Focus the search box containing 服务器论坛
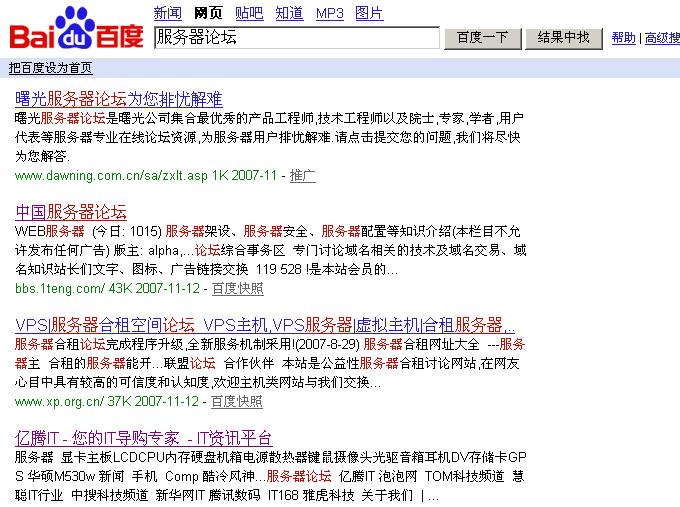 (297, 38)
